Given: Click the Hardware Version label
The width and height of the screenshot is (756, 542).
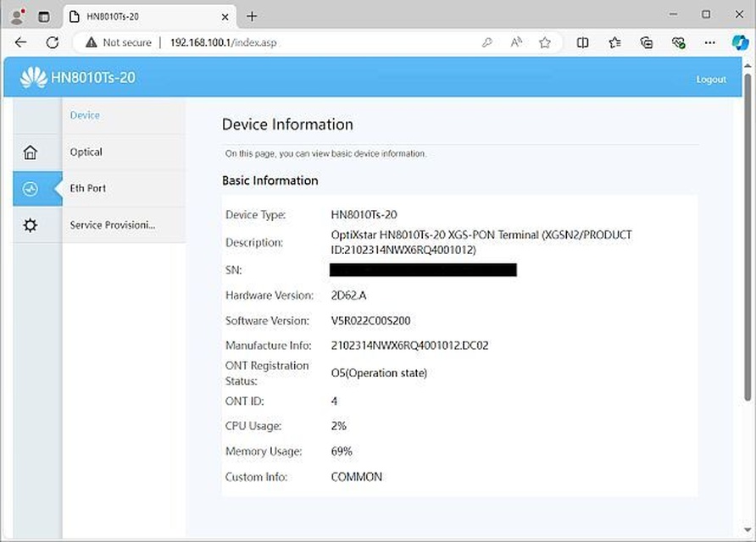Looking at the screenshot, I should point(269,296).
